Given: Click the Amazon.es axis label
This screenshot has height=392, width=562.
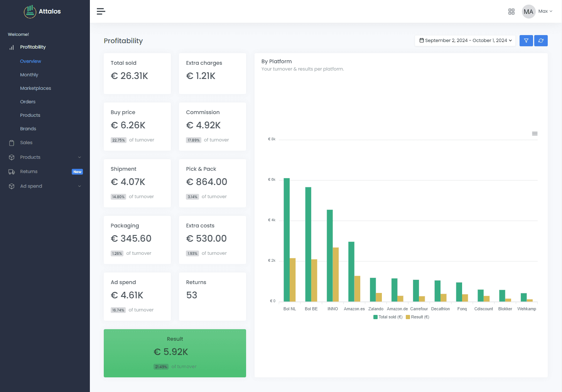Looking at the screenshot, I should pos(354,309).
